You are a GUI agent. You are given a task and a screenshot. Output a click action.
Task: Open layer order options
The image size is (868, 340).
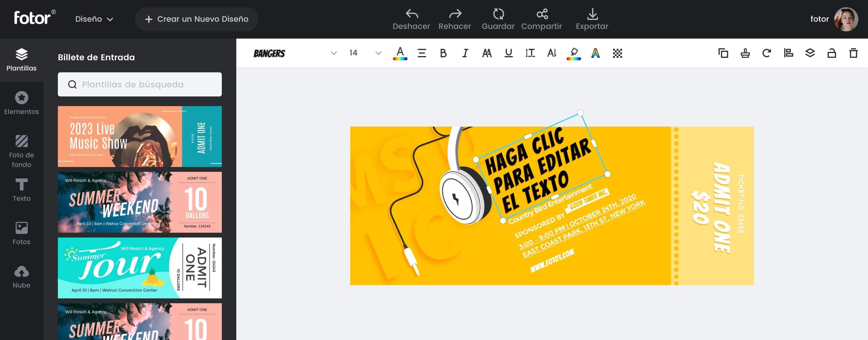[810, 53]
